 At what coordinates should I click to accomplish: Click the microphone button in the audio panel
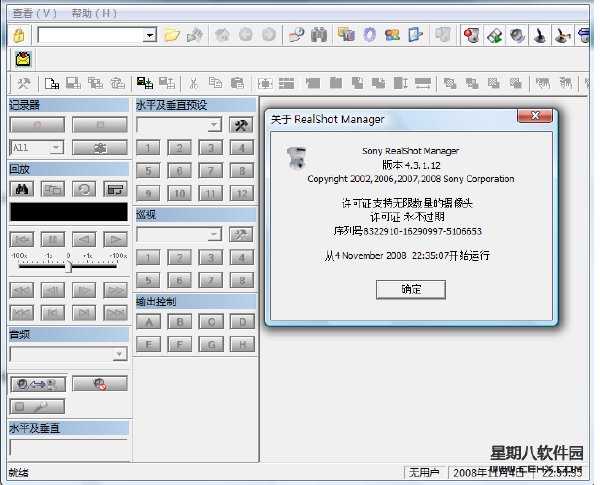coord(37,406)
